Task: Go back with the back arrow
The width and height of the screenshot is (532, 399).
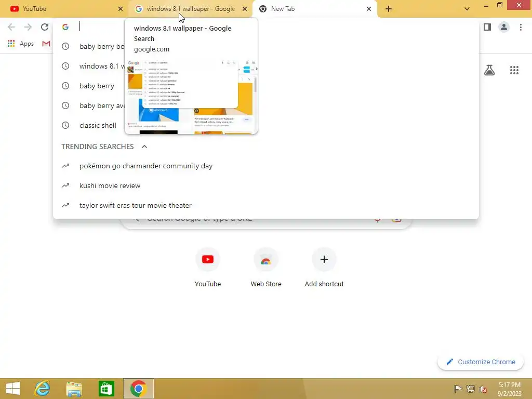Action: [11, 27]
